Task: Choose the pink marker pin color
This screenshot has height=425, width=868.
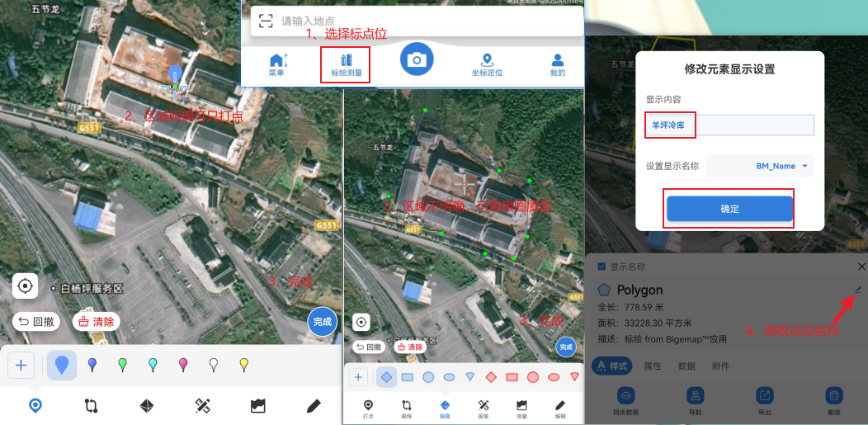Action: [x=183, y=364]
